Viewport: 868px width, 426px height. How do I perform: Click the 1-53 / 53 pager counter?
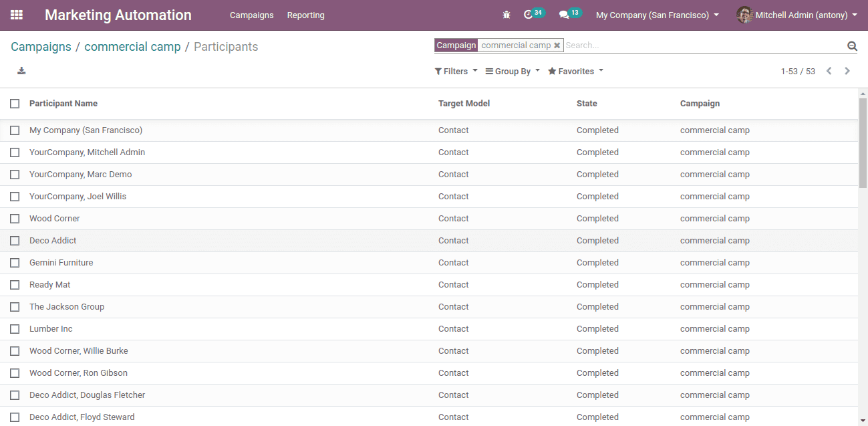(x=798, y=72)
